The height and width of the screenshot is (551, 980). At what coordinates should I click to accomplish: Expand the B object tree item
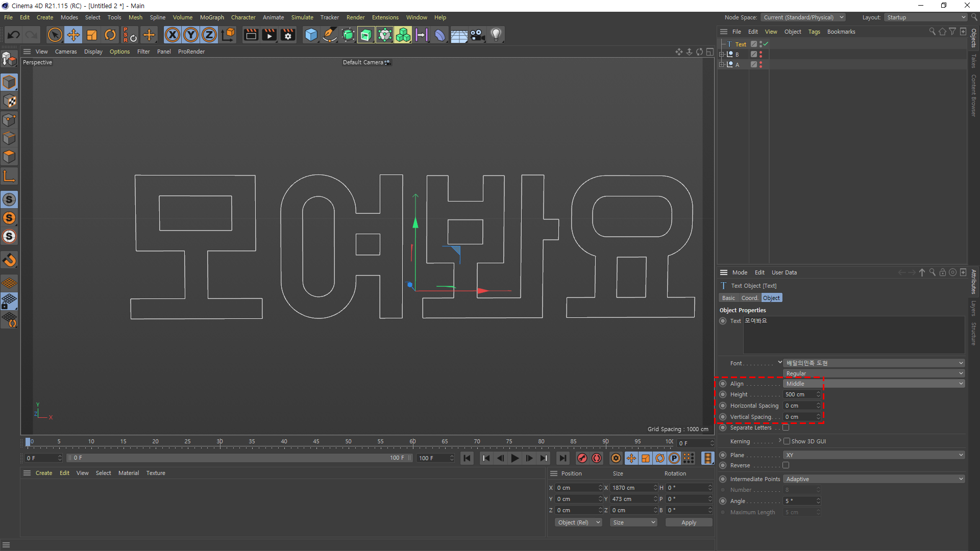[722, 54]
